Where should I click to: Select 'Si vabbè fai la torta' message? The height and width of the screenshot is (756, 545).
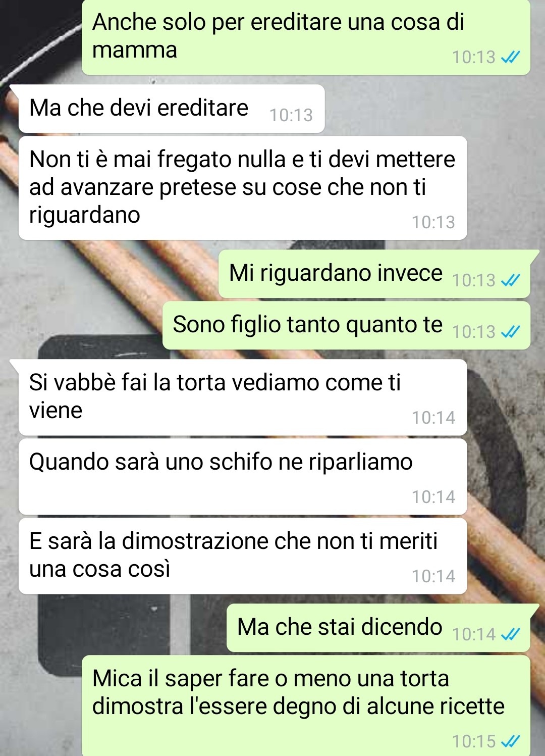tap(243, 397)
